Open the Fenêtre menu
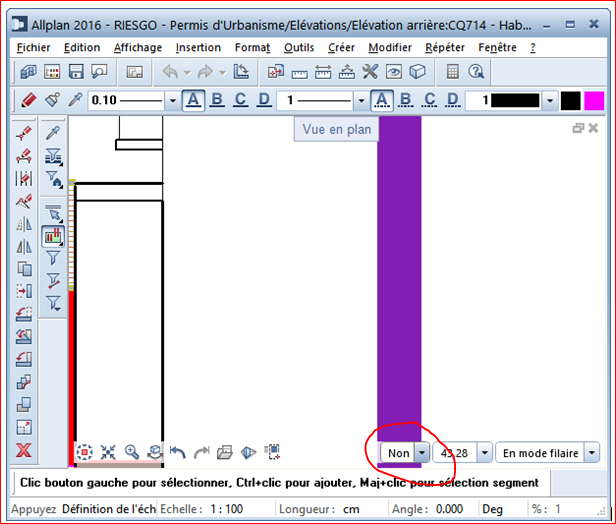616x524 pixels. coord(497,48)
